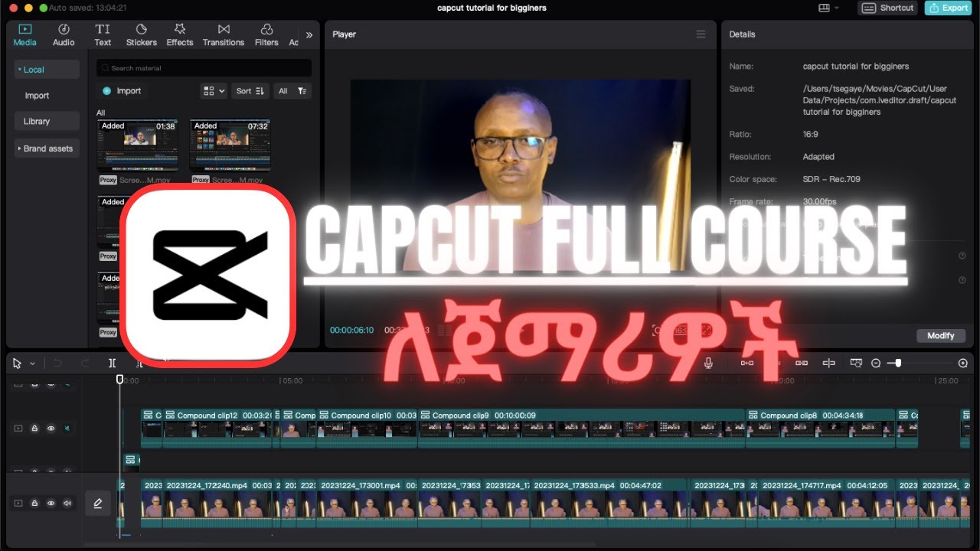Collapse the Local section in sidebar
980x551 pixels.
click(x=47, y=70)
